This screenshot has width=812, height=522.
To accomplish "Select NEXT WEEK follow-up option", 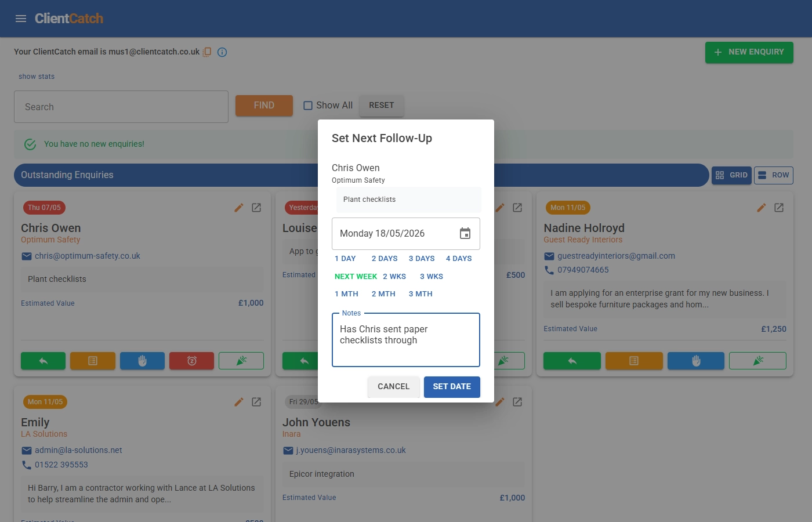I will click(356, 277).
